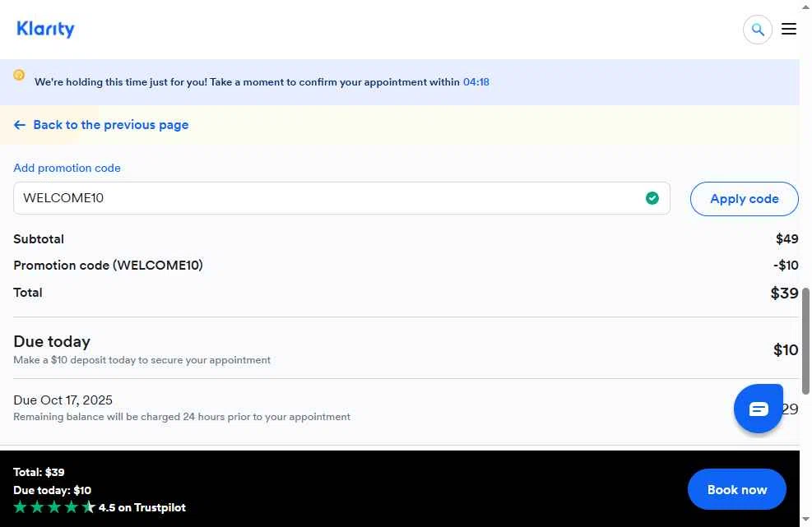Click the green checkmark in promo field

click(x=652, y=198)
